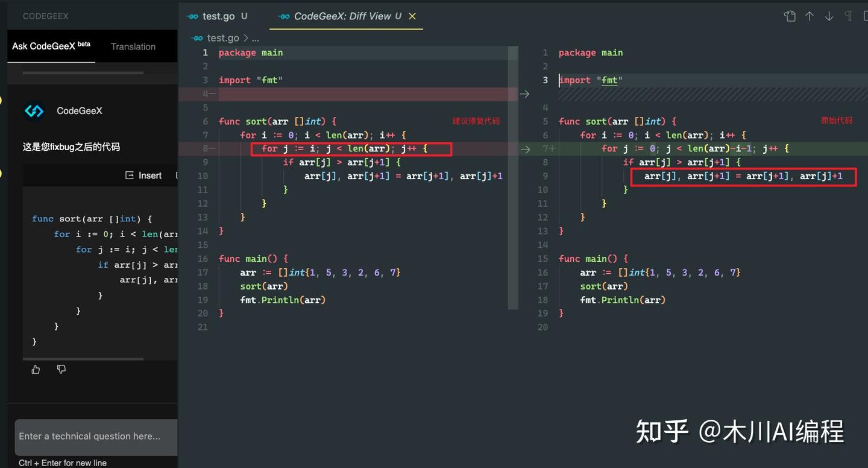The width and height of the screenshot is (868, 468).
Task: Click the swap assignment line in the left pane
Action: click(403, 176)
